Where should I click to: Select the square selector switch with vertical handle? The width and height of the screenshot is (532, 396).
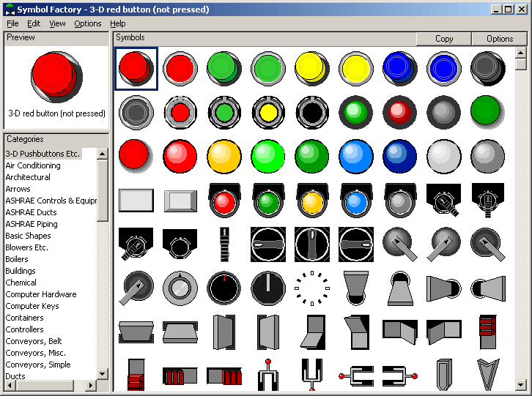pos(312,244)
